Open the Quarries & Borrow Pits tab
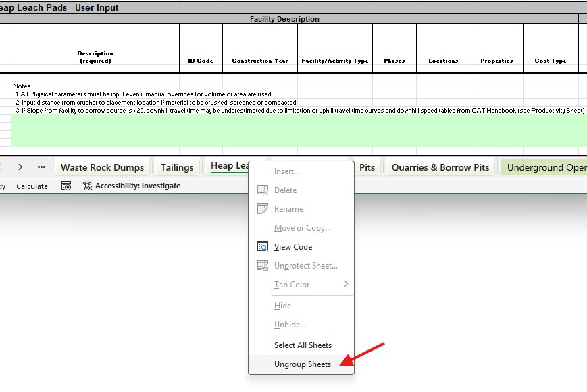The height and width of the screenshot is (392, 587). click(x=440, y=167)
